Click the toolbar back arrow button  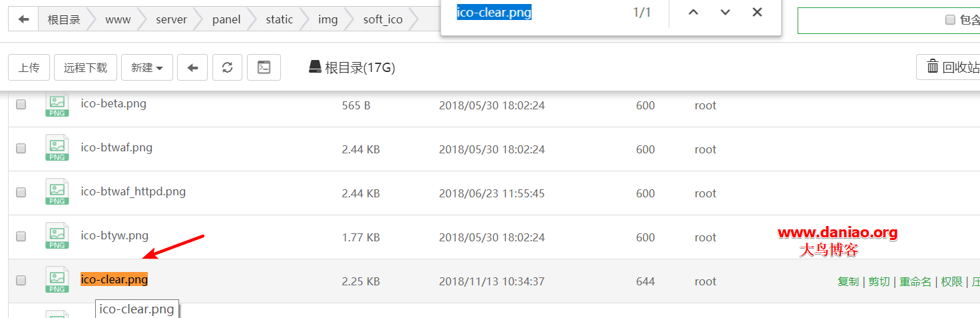193,67
